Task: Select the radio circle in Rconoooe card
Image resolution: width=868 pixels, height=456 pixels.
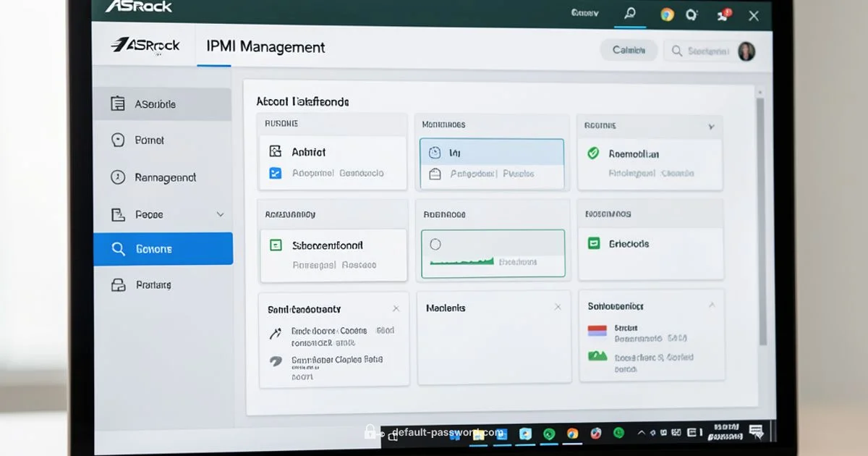Action: tap(435, 245)
